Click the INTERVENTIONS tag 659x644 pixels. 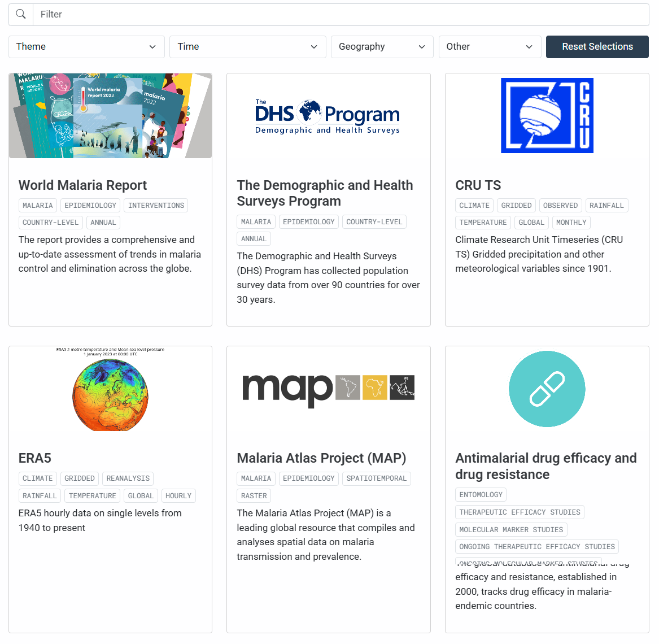156,206
